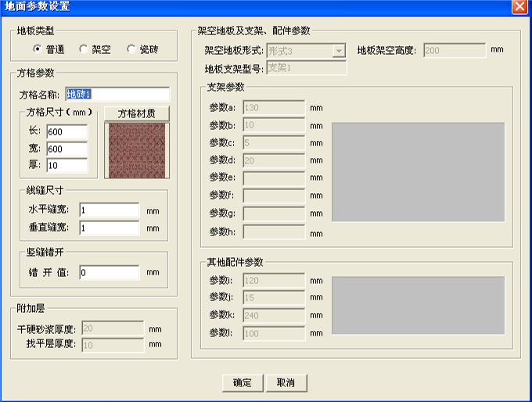Click the 参数l input field
The width and height of the screenshot is (532, 402).
point(274,333)
